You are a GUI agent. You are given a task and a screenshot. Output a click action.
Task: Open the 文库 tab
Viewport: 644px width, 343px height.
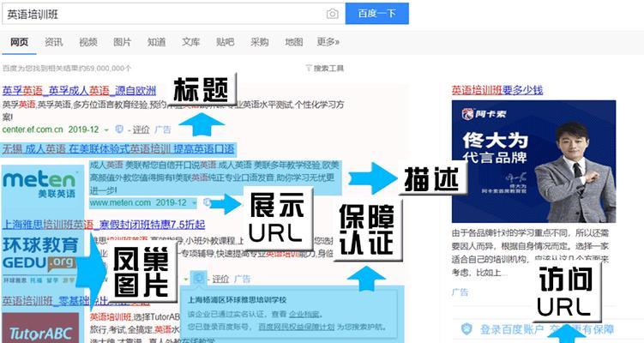[191, 42]
